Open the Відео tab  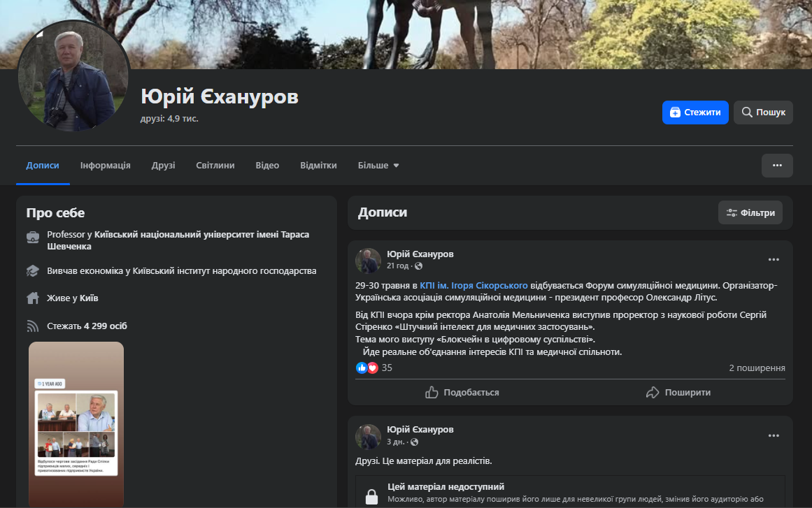point(267,166)
